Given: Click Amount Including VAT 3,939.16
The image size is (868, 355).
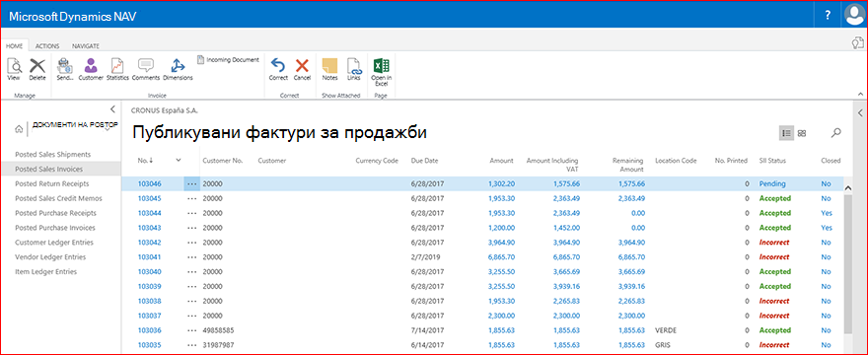Looking at the screenshot, I should 566,286.
